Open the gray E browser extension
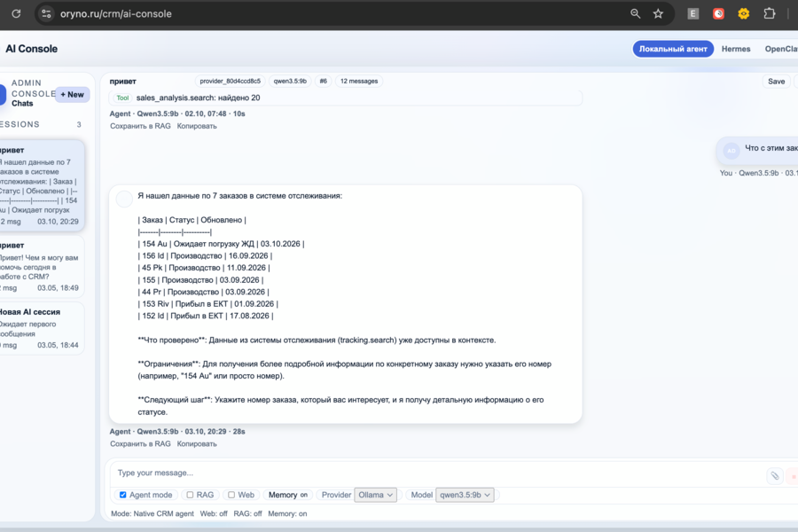 [693, 14]
